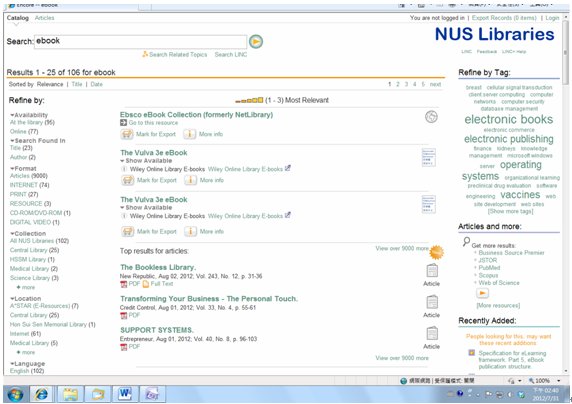Go to the next results page
The width and height of the screenshot is (572, 404).
pyautogui.click(x=435, y=84)
